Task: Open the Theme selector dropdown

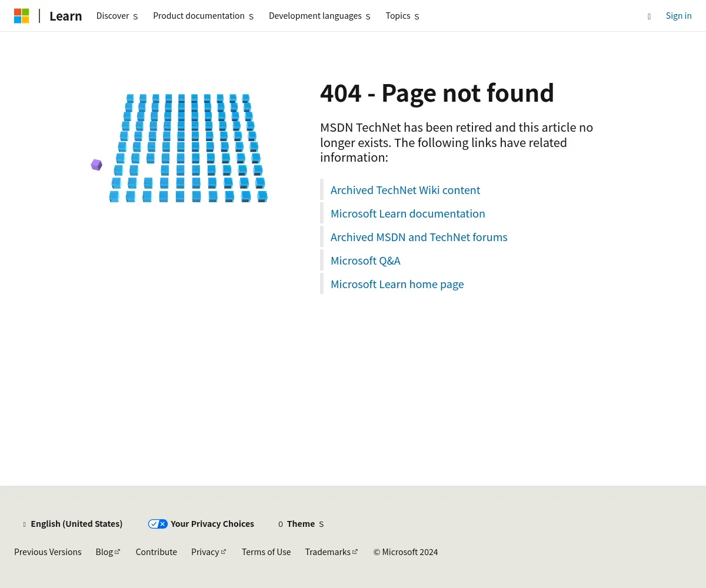Action: click(x=301, y=524)
